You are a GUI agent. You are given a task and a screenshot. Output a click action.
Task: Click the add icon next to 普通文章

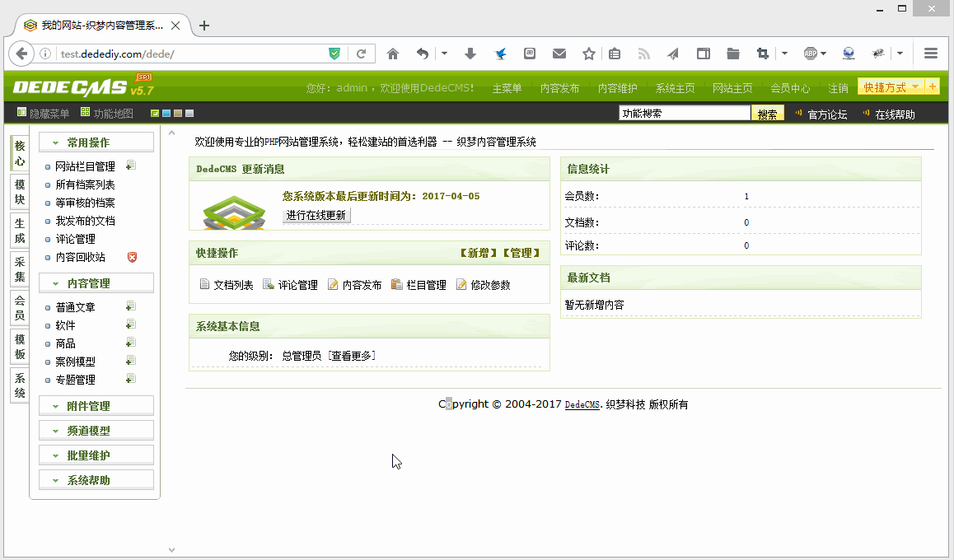pos(130,306)
